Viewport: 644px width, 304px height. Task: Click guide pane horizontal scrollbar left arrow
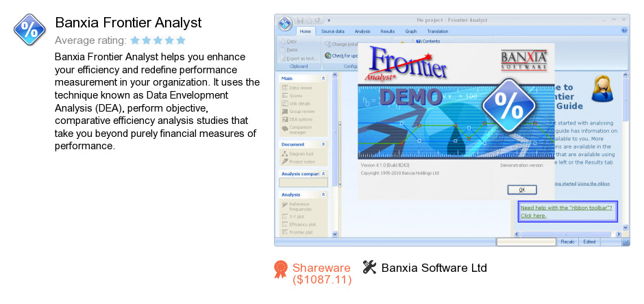(517, 234)
